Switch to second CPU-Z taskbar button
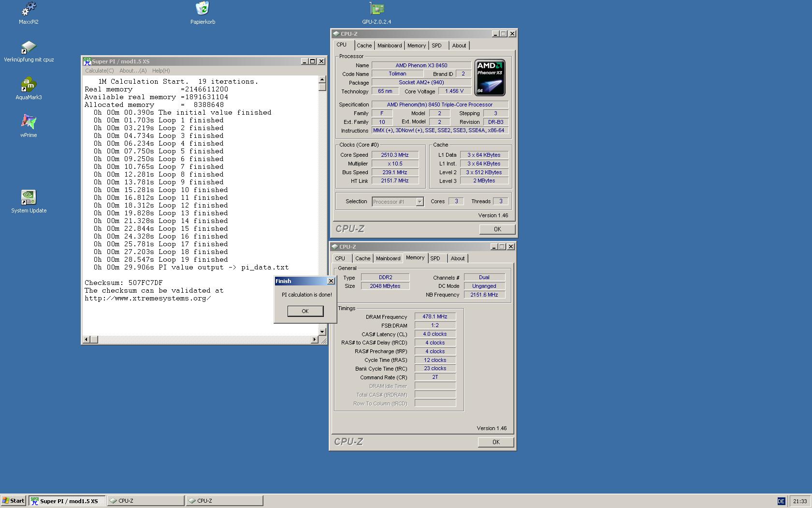The height and width of the screenshot is (508, 812). point(225,501)
